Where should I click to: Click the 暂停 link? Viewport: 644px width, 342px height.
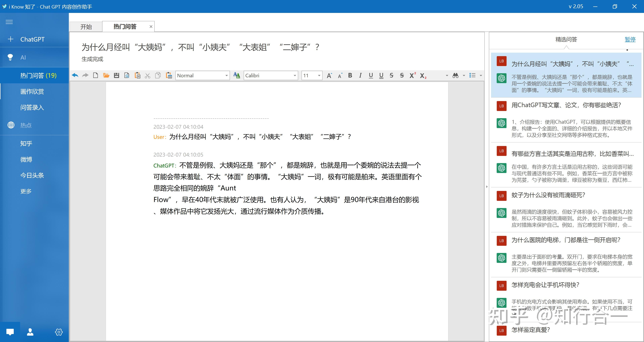point(630,39)
